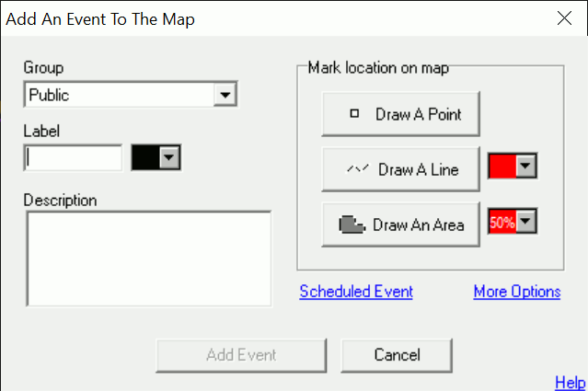Open the red line color dropdown
The image size is (588, 391).
(525, 167)
